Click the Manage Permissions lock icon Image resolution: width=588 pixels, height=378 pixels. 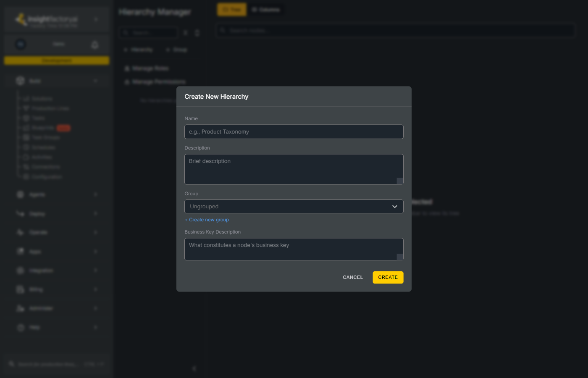127,81
